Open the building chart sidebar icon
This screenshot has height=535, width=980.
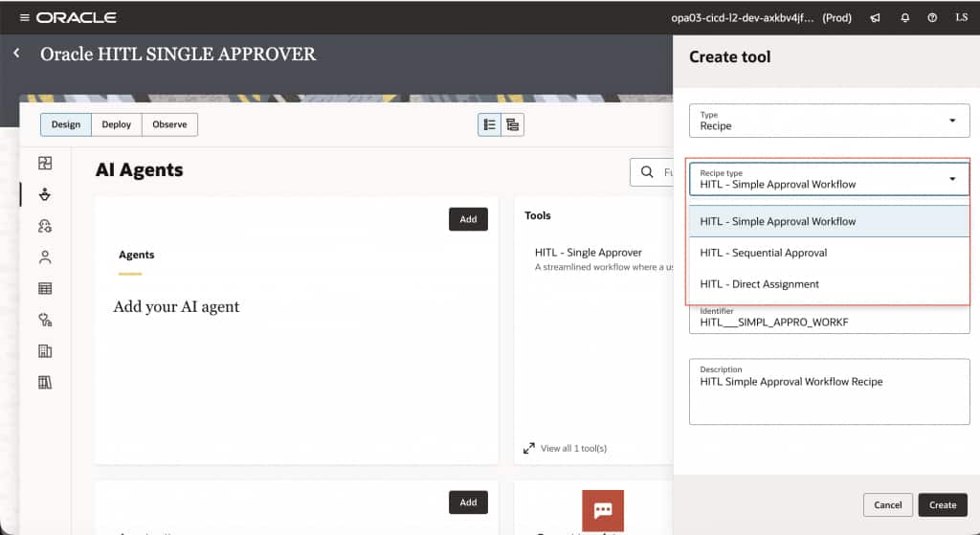[x=45, y=351]
